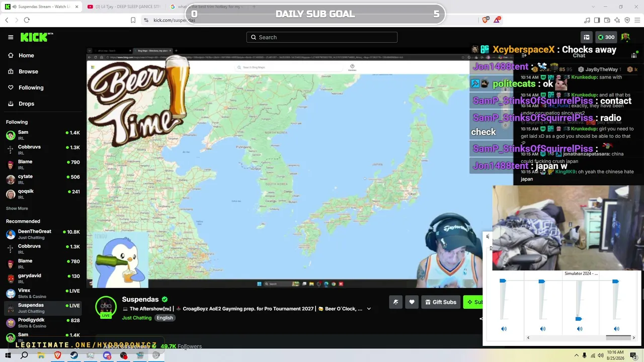The height and width of the screenshot is (362, 644).
Task: Open File Explorer from the taskbar
Action: tap(41, 355)
